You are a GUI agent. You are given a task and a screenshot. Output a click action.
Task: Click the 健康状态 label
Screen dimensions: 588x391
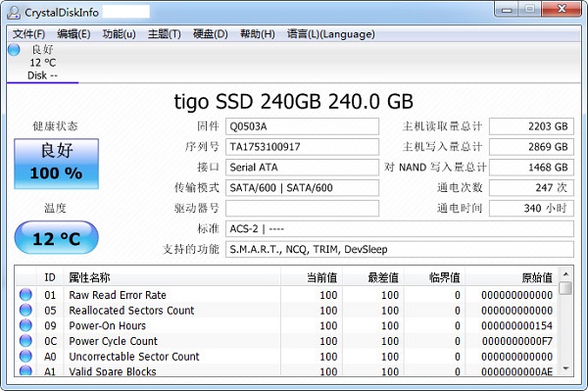55,126
